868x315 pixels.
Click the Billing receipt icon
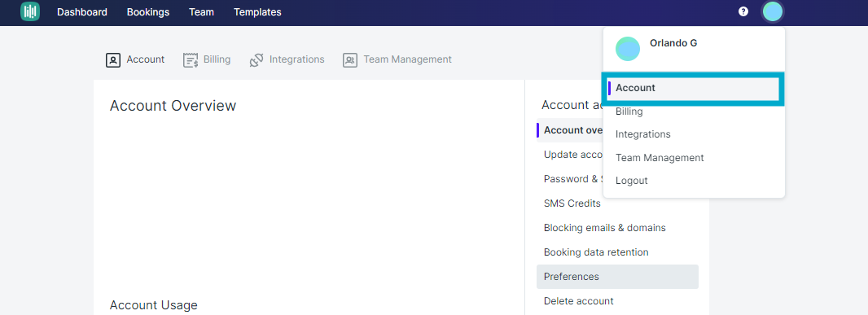tap(191, 59)
